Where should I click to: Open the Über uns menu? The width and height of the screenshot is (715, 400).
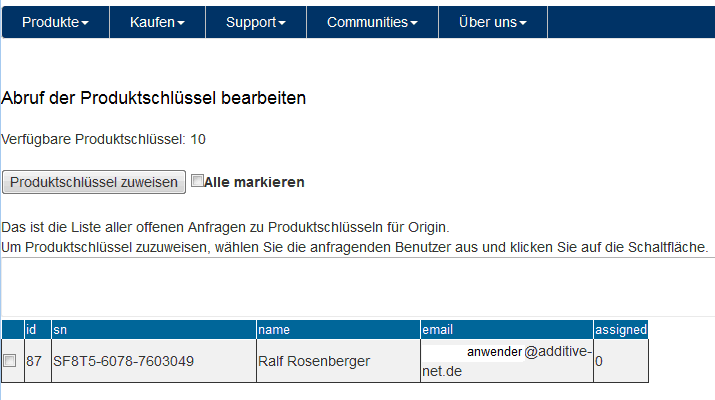pos(493,22)
